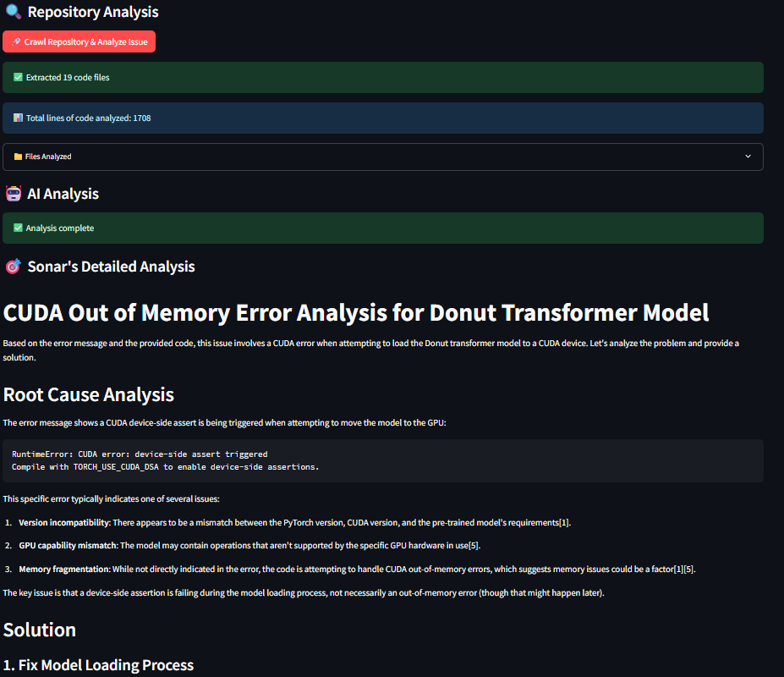The height and width of the screenshot is (677, 784).
Task: Click the Root Cause Analysis heading
Action: tap(89, 394)
